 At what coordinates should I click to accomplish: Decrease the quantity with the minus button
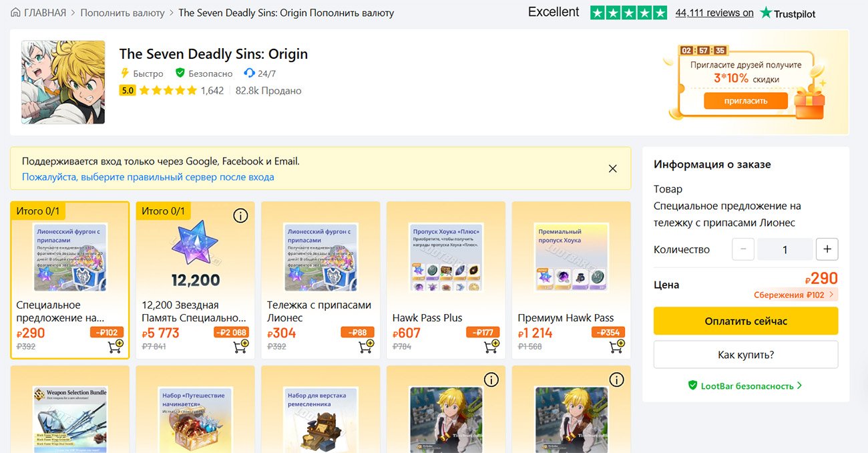743,249
